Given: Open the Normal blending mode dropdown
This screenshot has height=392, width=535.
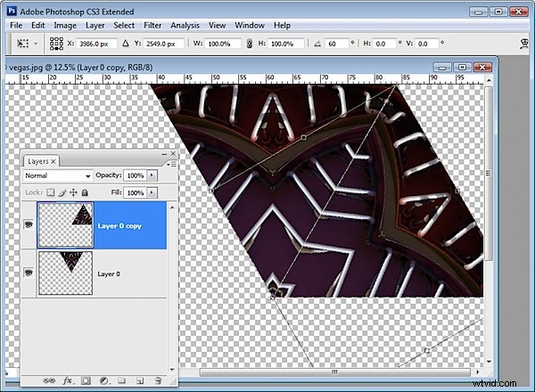Looking at the screenshot, I should click(58, 176).
